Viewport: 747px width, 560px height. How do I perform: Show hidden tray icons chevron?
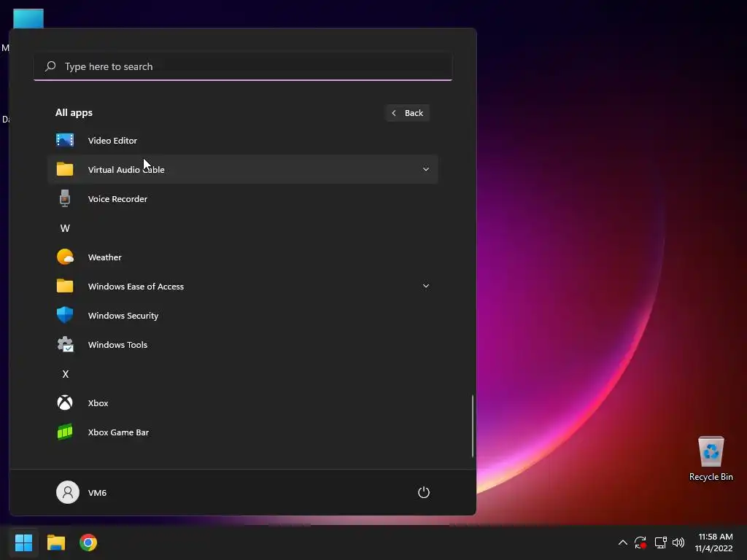(x=623, y=542)
